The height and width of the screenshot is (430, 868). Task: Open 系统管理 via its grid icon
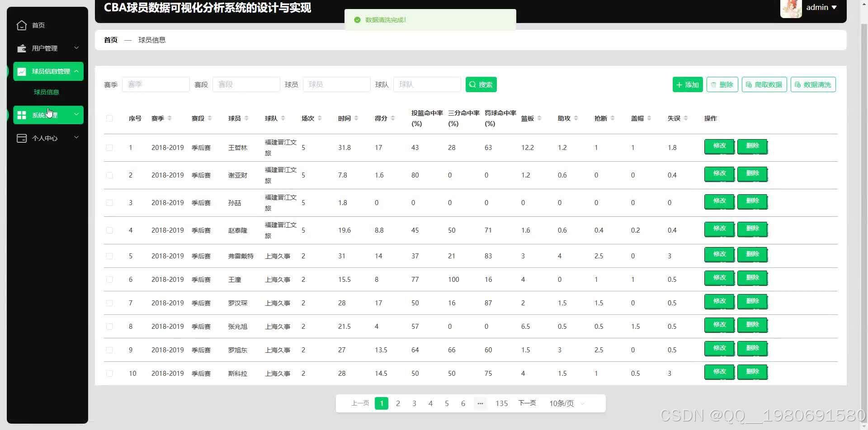coord(22,115)
